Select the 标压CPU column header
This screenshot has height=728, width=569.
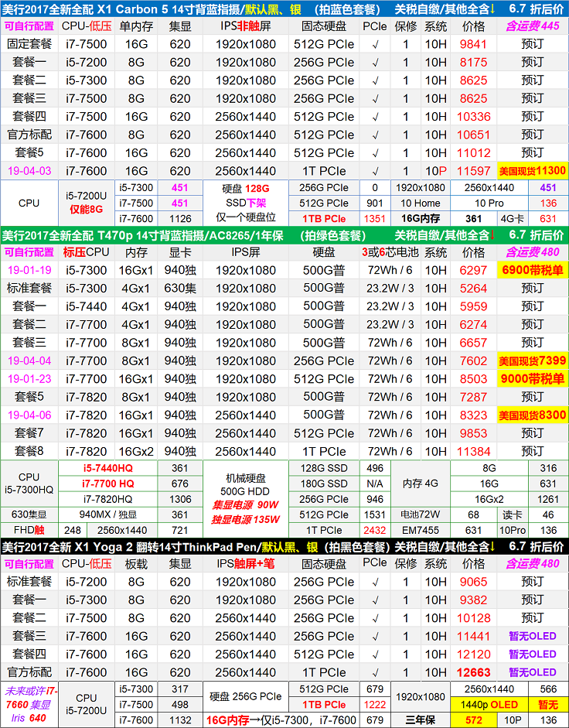87,252
